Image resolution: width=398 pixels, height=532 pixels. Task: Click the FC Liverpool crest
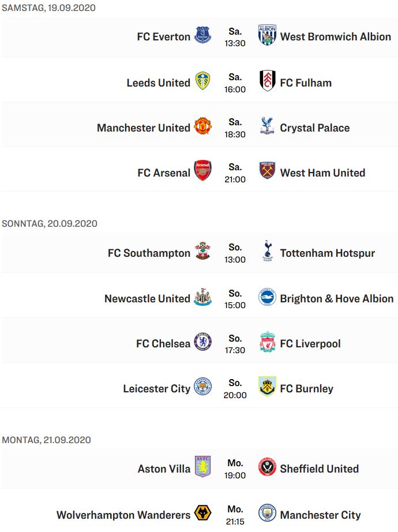point(267,342)
